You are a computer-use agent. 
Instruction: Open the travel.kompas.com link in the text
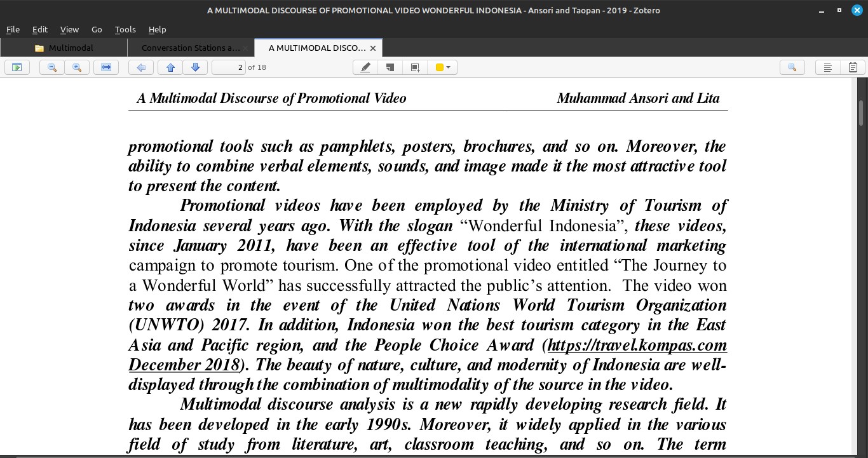click(637, 346)
